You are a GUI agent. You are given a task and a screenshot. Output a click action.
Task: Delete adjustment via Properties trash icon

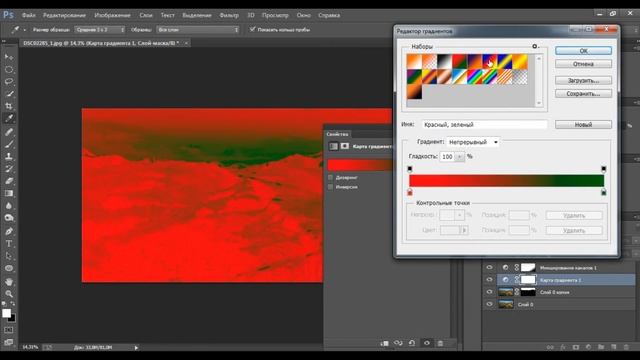pos(440,343)
